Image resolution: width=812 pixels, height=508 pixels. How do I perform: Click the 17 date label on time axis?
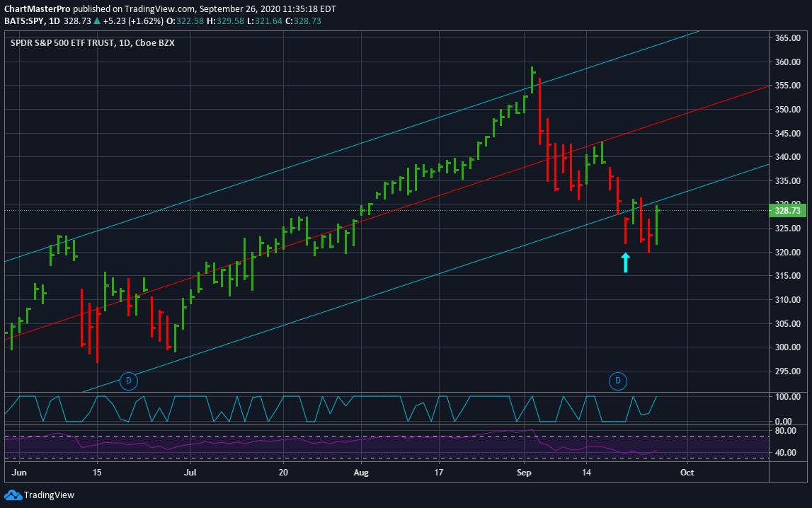[x=439, y=473]
